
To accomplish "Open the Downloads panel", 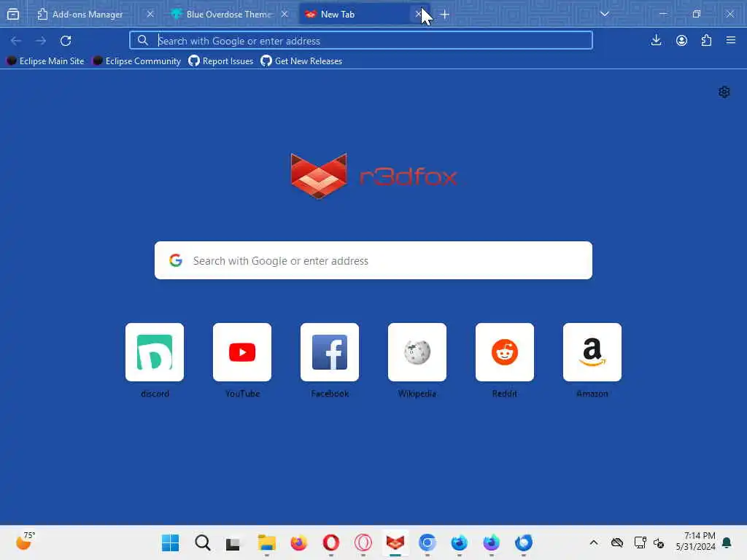I will point(656,41).
